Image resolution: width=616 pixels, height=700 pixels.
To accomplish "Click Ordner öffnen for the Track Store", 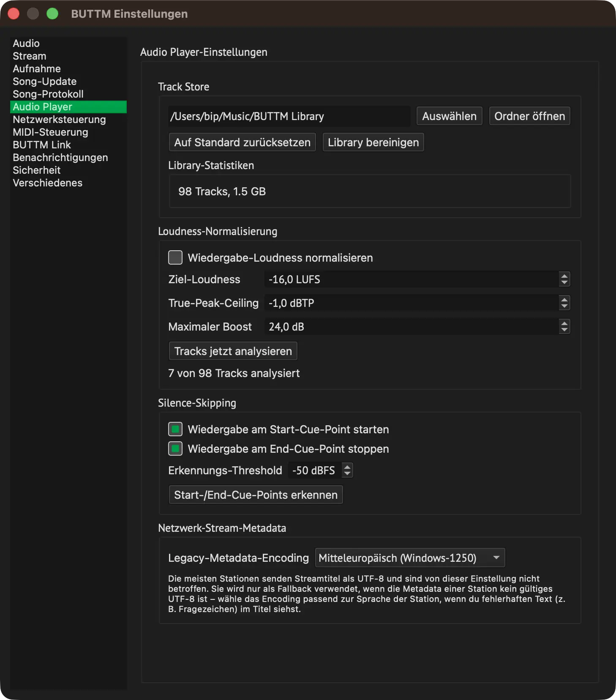I will (x=529, y=116).
